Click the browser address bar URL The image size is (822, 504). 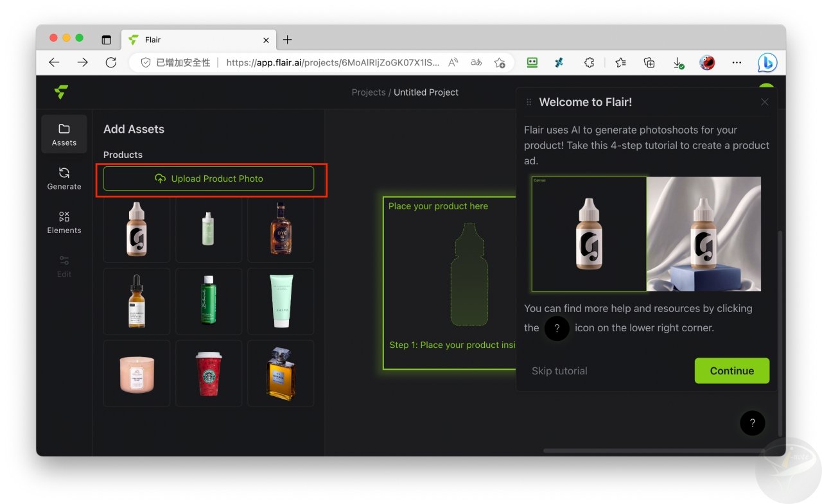[x=333, y=62]
